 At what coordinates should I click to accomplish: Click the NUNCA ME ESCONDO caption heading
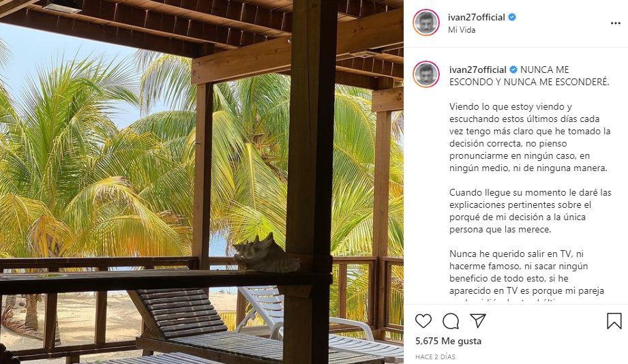529,76
